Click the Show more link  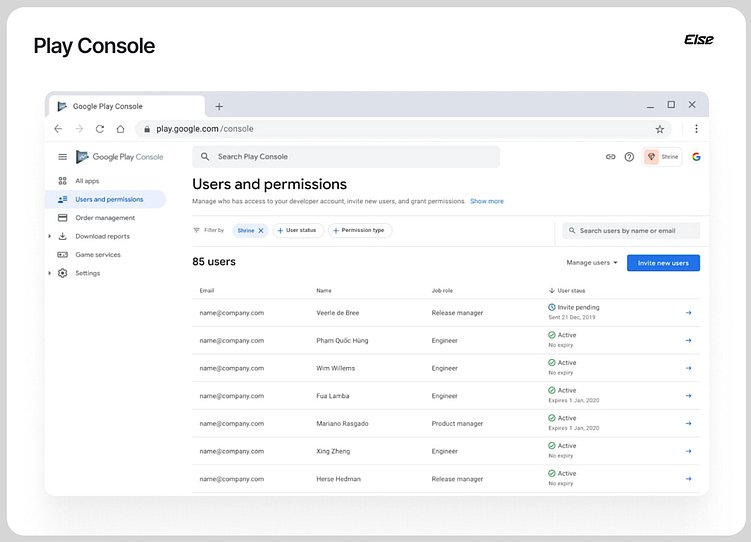click(x=487, y=201)
